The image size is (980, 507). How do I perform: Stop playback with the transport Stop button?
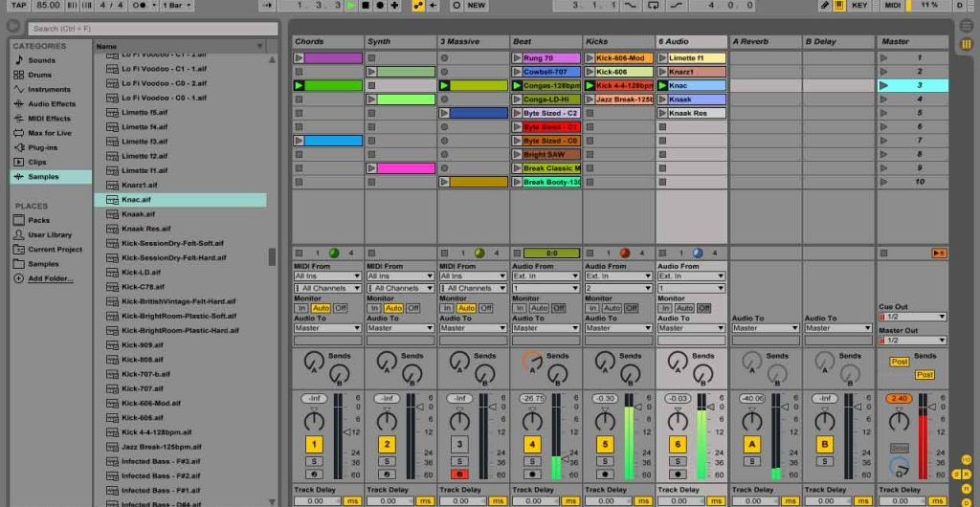coord(366,5)
